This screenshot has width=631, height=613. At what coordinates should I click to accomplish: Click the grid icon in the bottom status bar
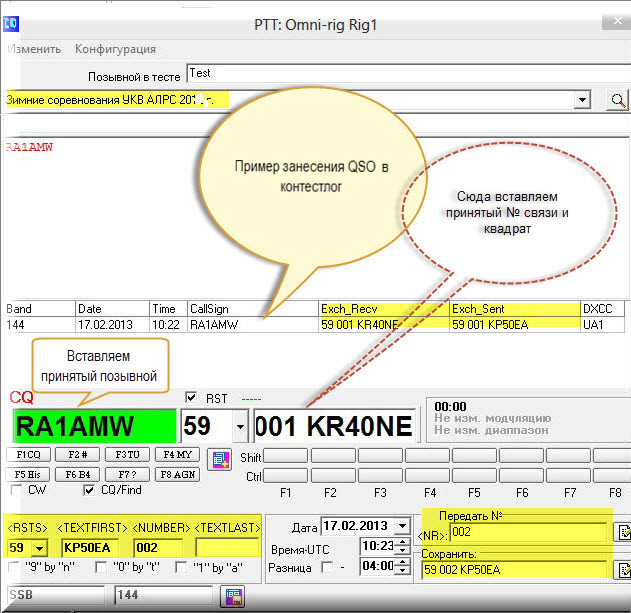point(234,596)
